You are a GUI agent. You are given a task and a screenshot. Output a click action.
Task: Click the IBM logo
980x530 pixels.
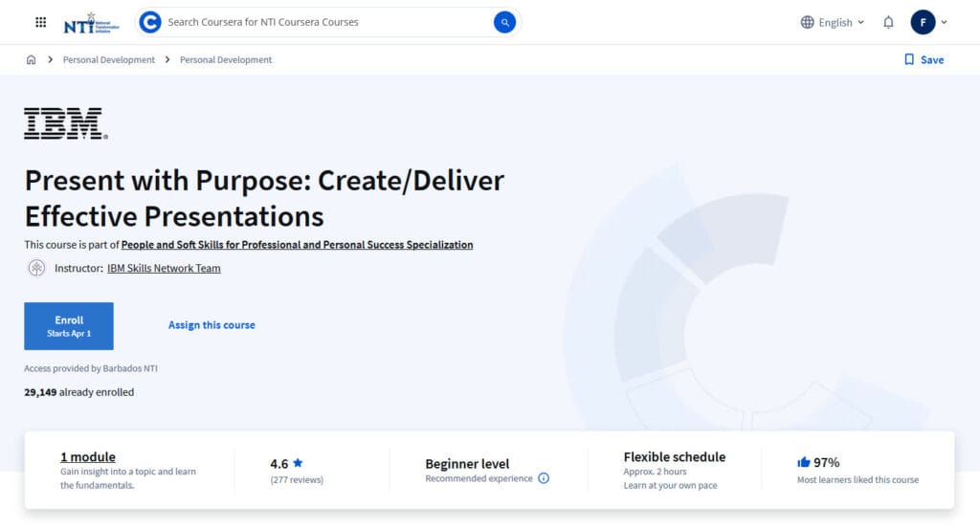coord(65,124)
